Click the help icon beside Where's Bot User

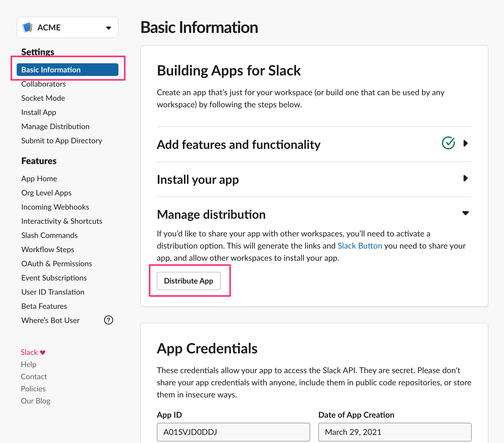[109, 320]
